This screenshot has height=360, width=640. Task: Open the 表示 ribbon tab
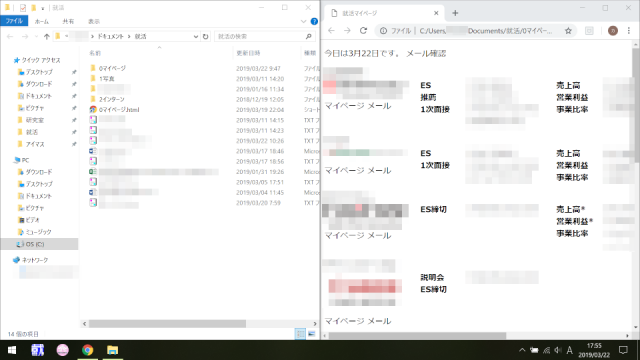tap(94, 21)
